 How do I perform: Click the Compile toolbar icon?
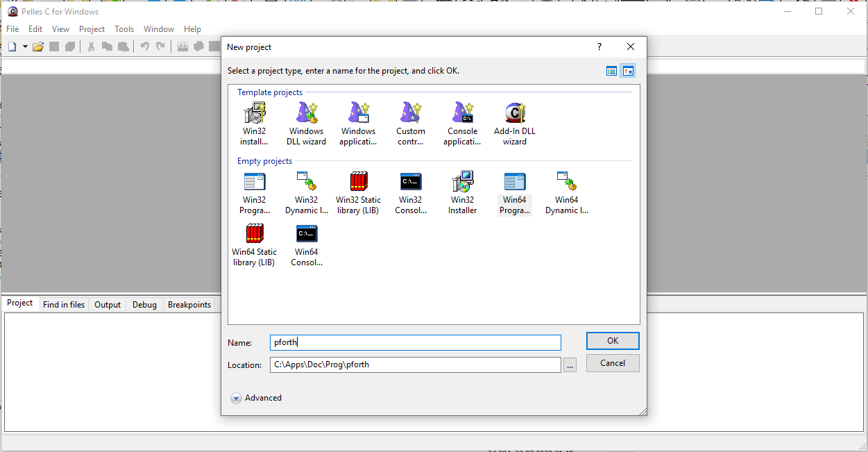[182, 47]
